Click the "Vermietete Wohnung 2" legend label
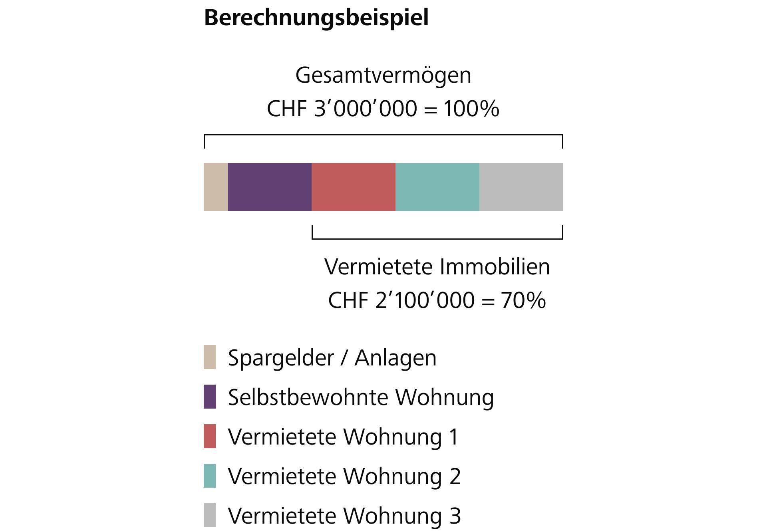This screenshot has height=532, width=767. coord(344,476)
